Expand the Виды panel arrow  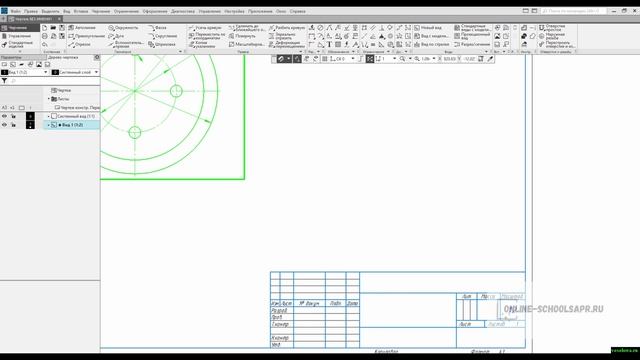(486, 52)
